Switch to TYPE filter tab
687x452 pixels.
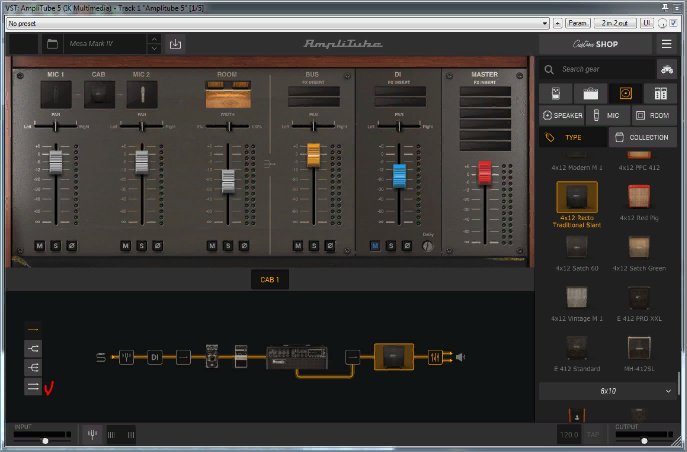573,138
